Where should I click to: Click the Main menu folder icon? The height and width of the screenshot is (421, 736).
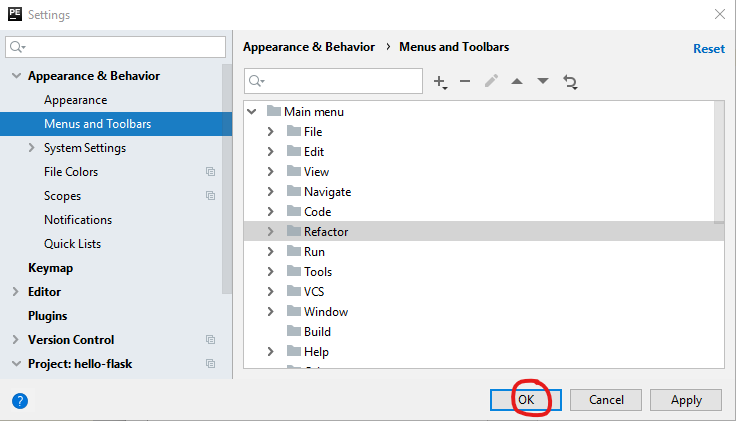click(274, 111)
